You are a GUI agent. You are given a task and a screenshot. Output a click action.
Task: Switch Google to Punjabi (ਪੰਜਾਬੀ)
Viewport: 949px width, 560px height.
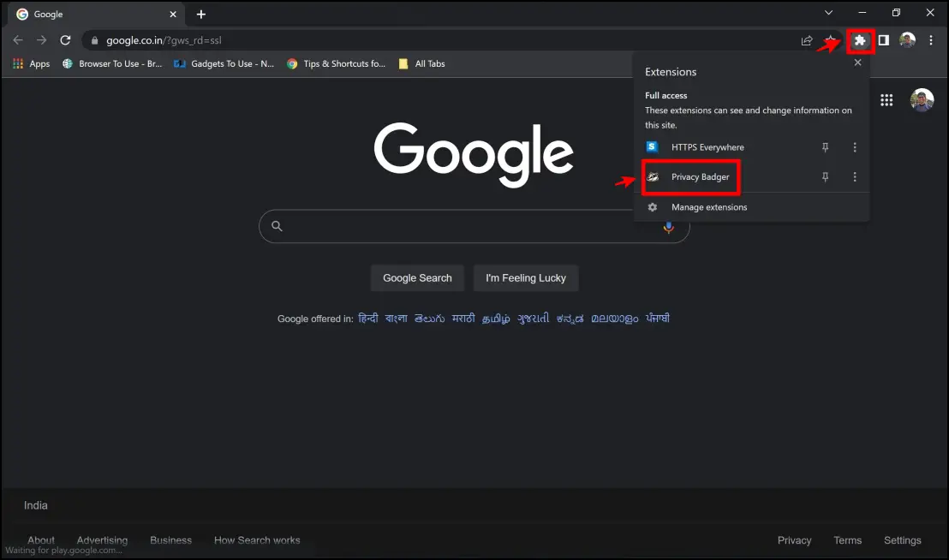(657, 318)
